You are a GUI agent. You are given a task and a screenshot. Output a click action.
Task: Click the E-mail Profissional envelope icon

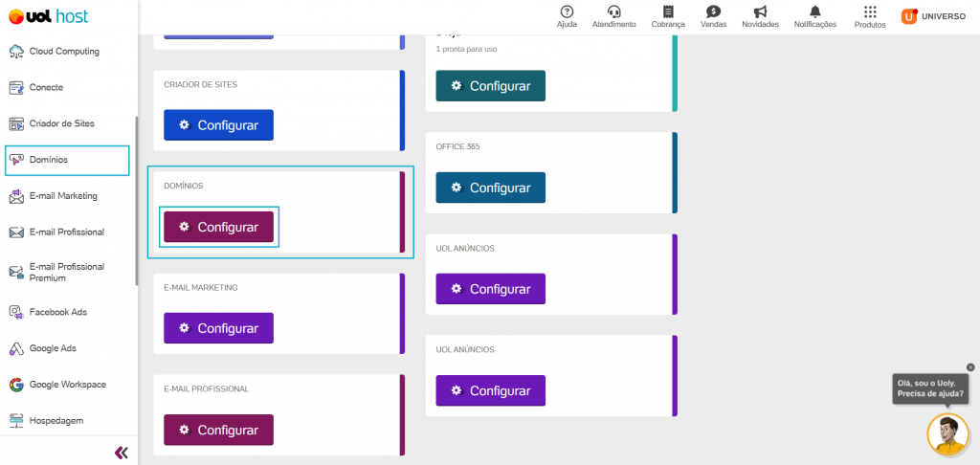[16, 232]
